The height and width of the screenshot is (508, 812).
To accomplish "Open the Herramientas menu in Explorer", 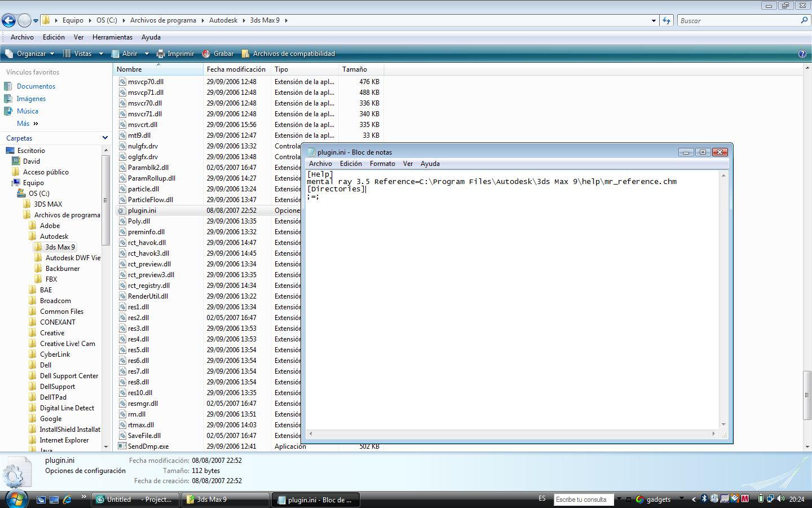I will point(112,37).
